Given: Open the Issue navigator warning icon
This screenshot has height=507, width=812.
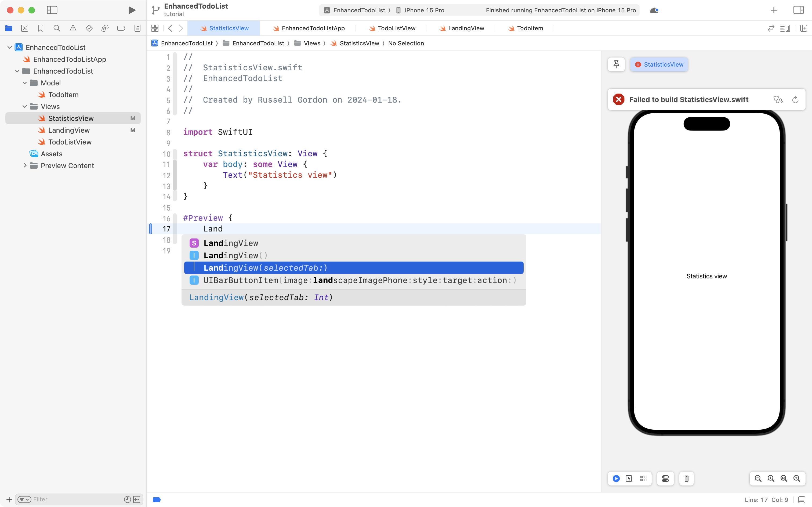Looking at the screenshot, I should [73, 28].
